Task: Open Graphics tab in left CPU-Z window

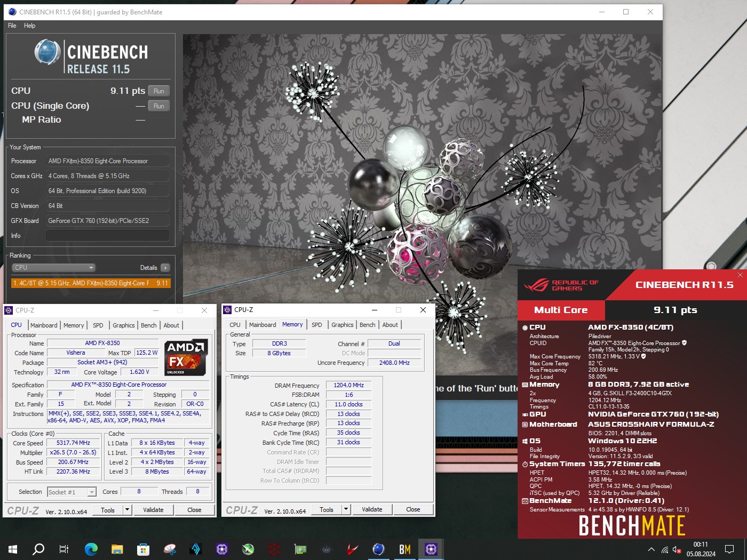Action: pyautogui.click(x=124, y=325)
